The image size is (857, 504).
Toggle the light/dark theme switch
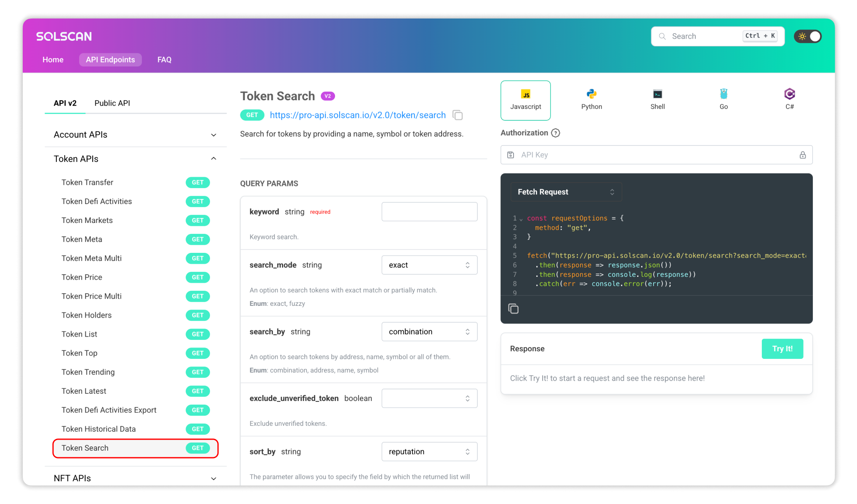pyautogui.click(x=808, y=37)
